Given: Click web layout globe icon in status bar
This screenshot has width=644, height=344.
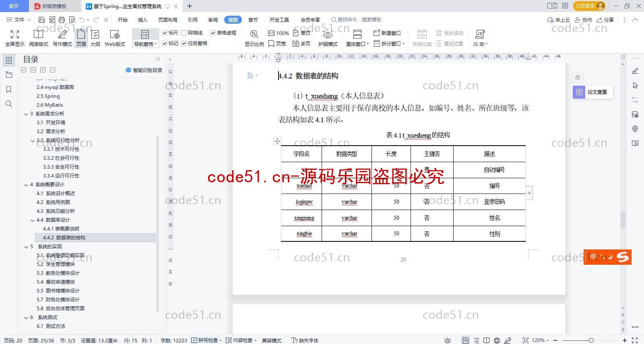Looking at the screenshot, I should click(x=497, y=340).
